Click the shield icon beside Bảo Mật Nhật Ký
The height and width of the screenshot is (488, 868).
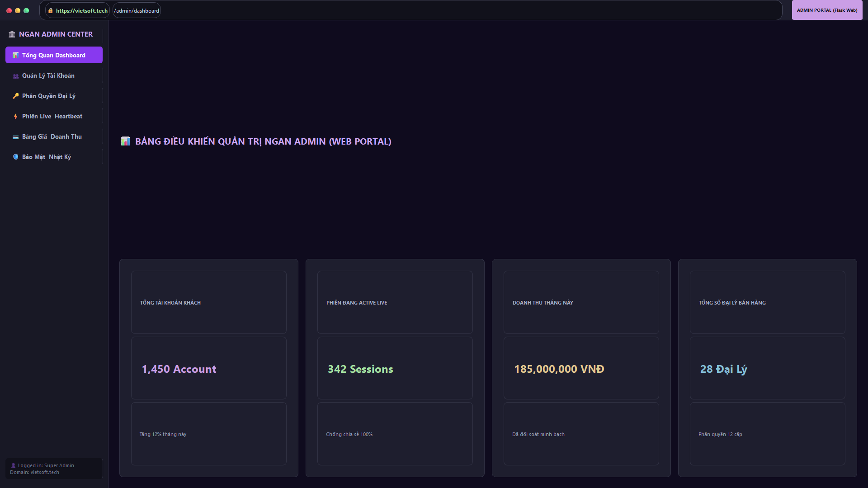coord(16,157)
